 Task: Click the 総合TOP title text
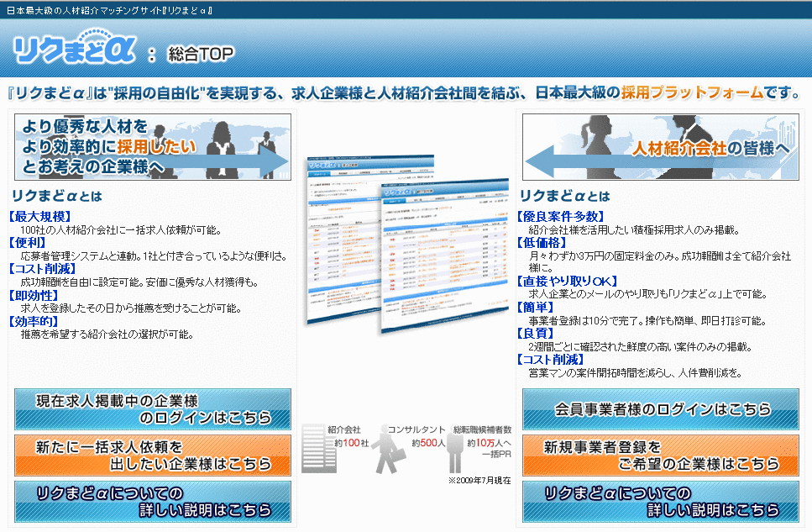(201, 54)
